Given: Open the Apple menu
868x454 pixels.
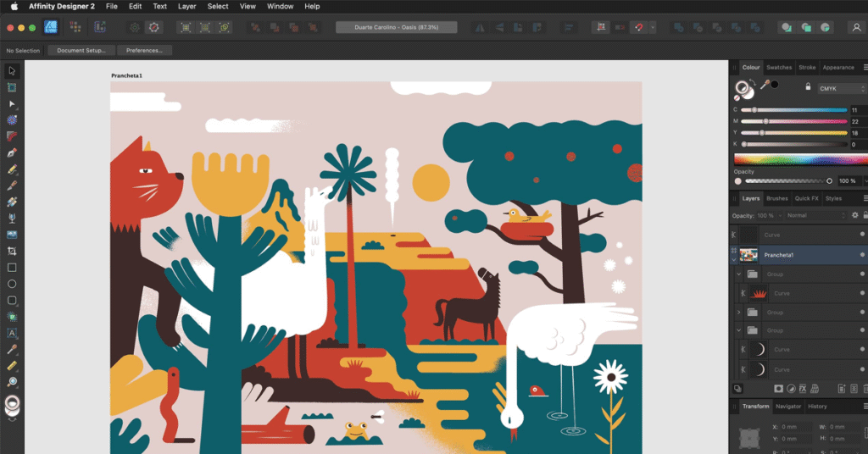Looking at the screenshot, I should click(x=14, y=6).
